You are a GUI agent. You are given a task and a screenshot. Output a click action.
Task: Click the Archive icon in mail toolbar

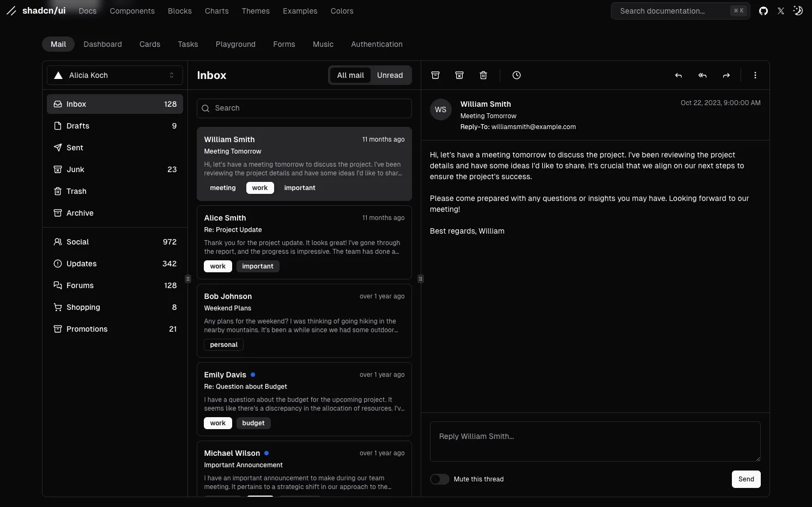435,75
